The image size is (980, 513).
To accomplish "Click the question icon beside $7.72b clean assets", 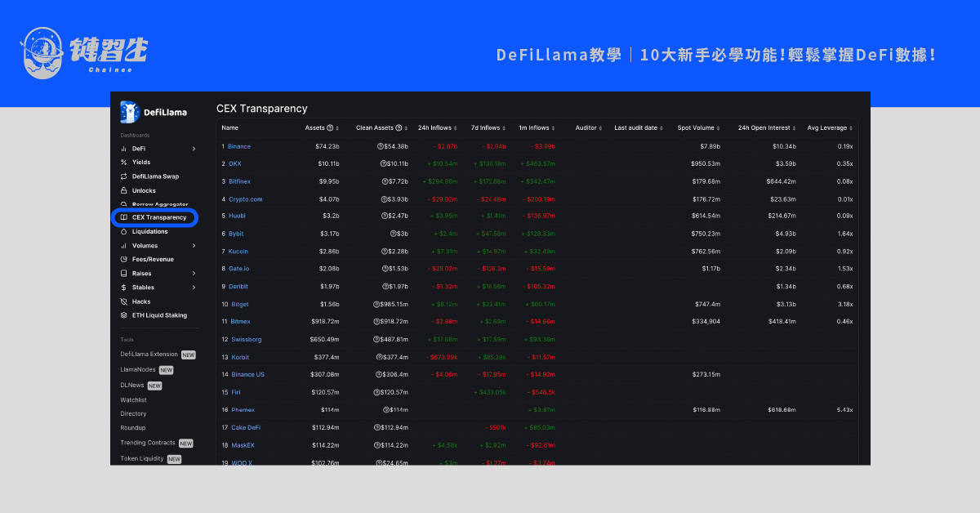I will point(384,181).
